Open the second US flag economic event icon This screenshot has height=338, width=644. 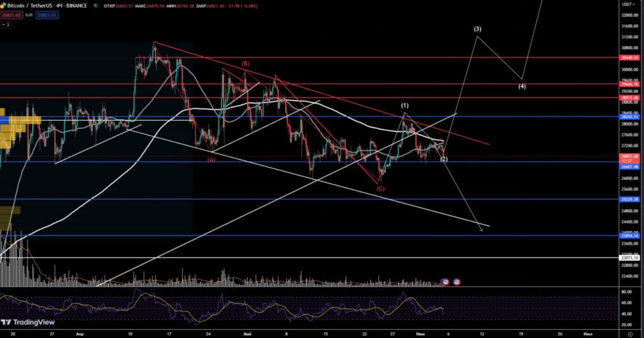[x=457, y=281]
